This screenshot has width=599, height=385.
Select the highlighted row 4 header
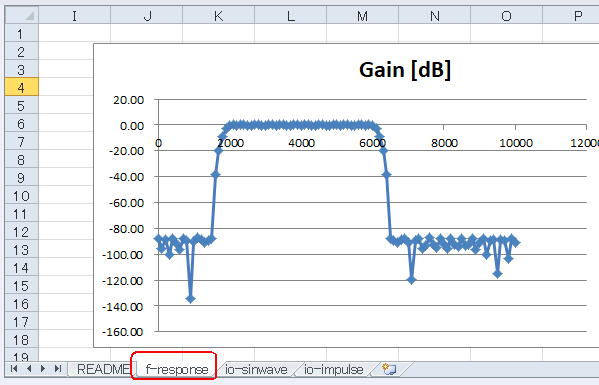click(x=21, y=87)
